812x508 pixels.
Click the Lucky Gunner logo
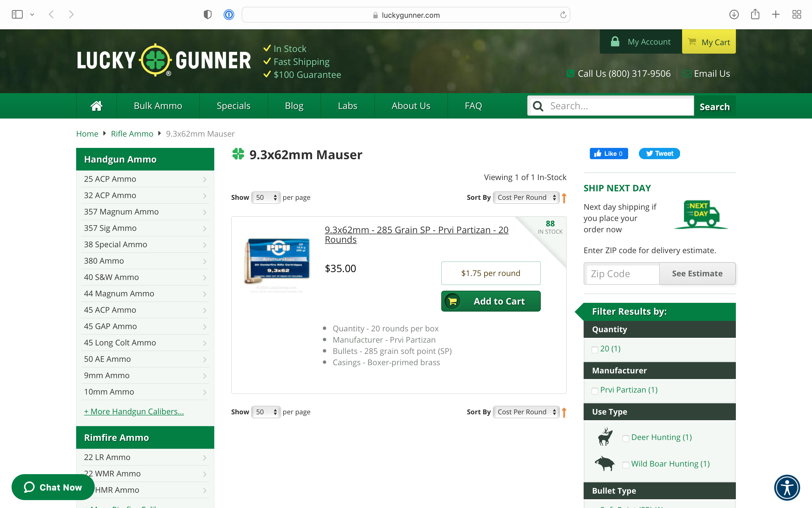pos(164,60)
